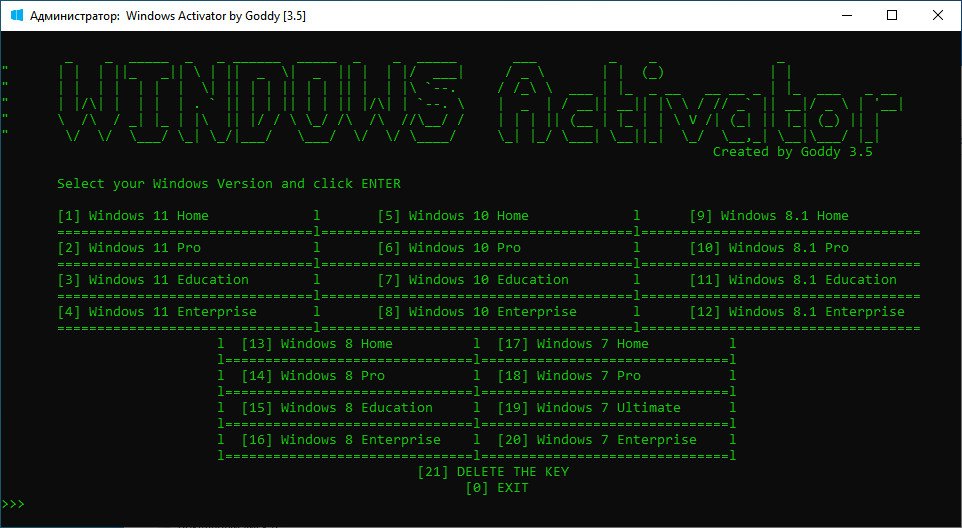Screen dimensions: 962x528
Task: Select the '[3] Windows 11 Education' entry
Action: [153, 280]
